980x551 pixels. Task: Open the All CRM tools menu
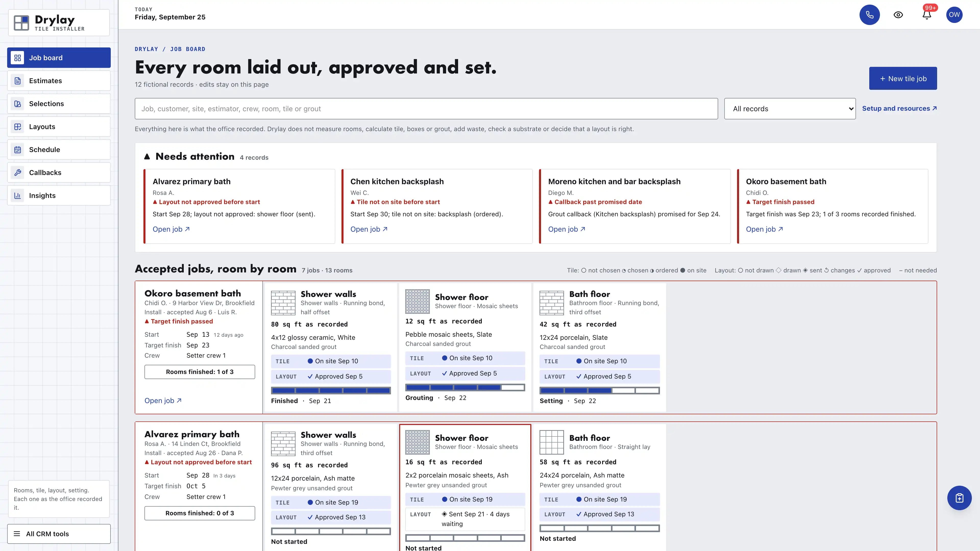59,534
